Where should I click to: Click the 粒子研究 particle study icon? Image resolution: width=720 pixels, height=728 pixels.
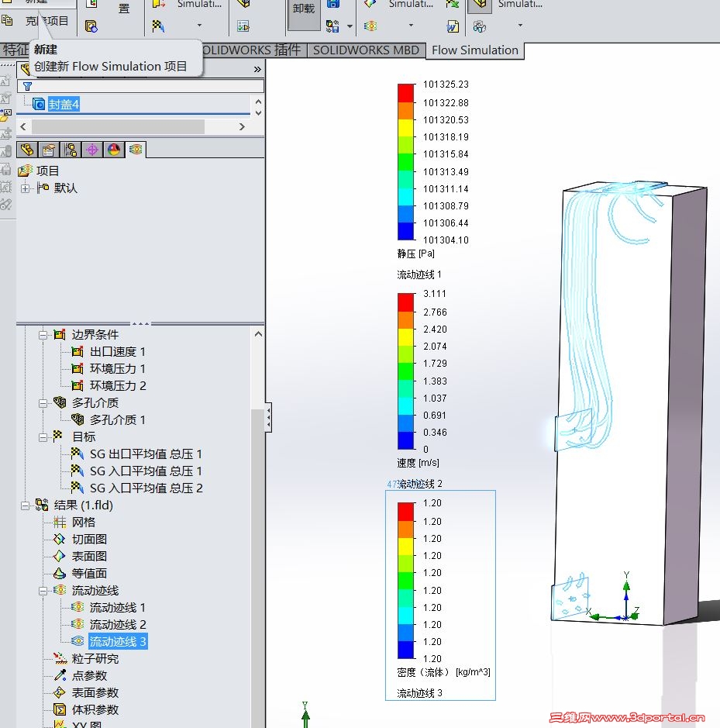click(60, 659)
